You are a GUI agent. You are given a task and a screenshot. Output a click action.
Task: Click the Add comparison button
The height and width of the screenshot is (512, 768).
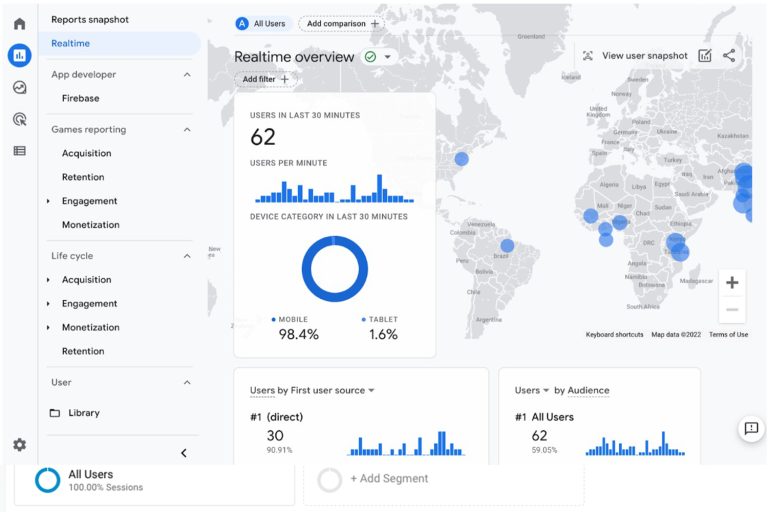(x=341, y=23)
